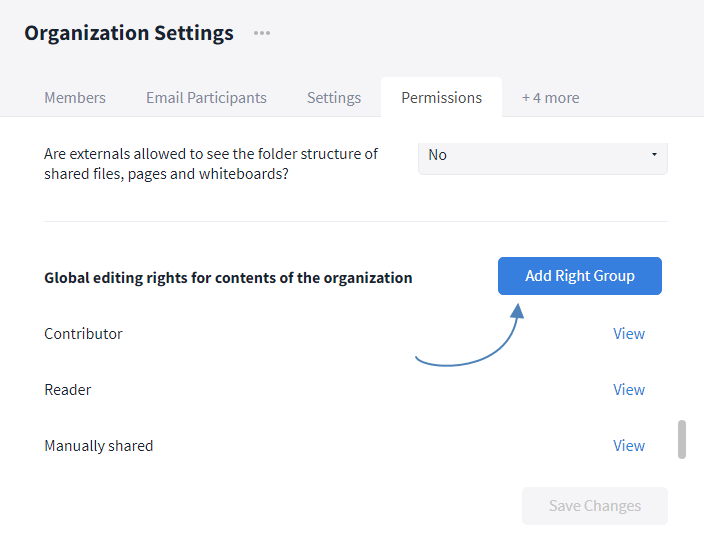
Task: Select the Reader row label
Action: (67, 390)
